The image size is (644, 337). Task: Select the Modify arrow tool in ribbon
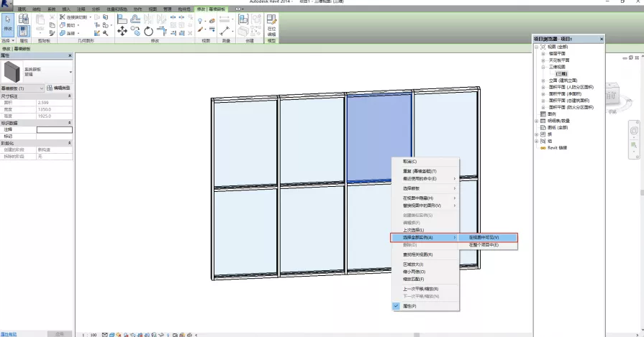pyautogui.click(x=7, y=23)
